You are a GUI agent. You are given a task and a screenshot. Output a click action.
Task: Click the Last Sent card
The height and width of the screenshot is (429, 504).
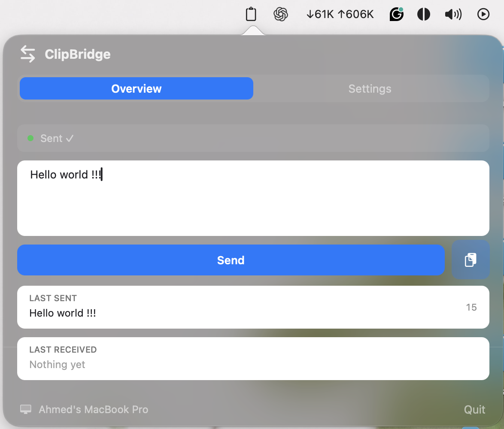point(253,307)
